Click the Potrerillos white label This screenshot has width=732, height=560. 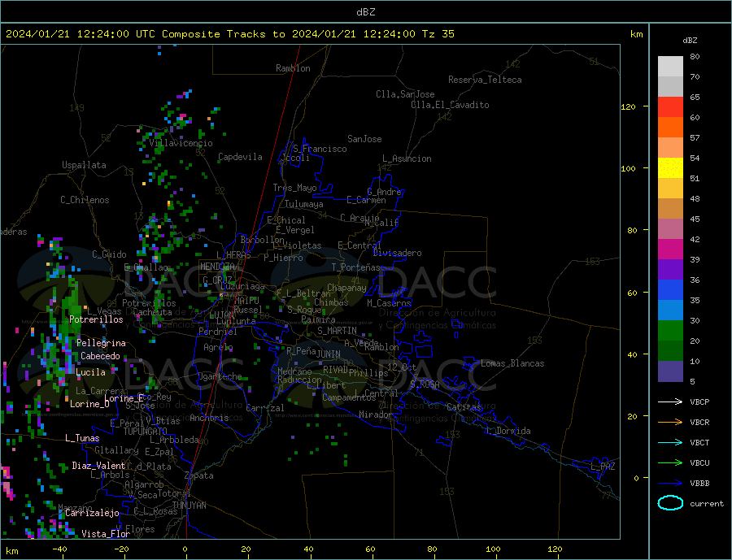pos(96,319)
